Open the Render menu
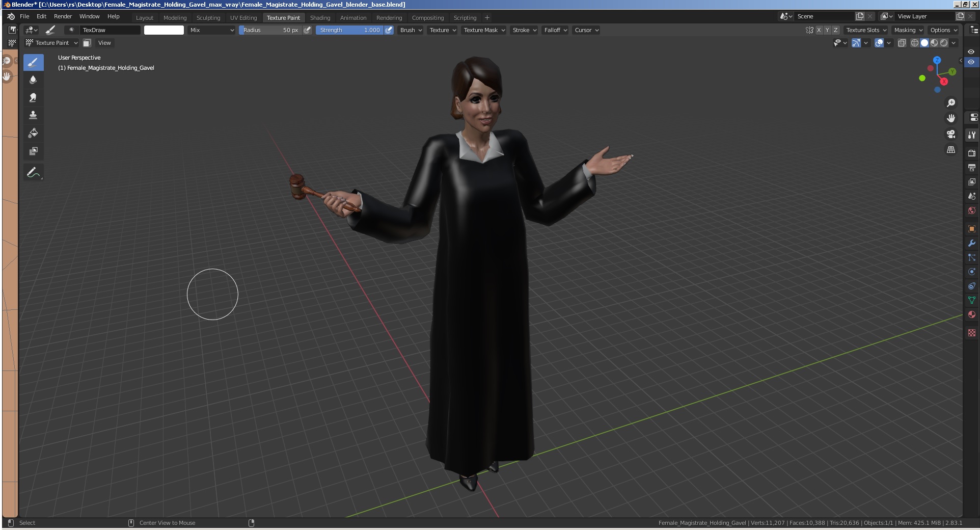980x530 pixels. tap(63, 16)
